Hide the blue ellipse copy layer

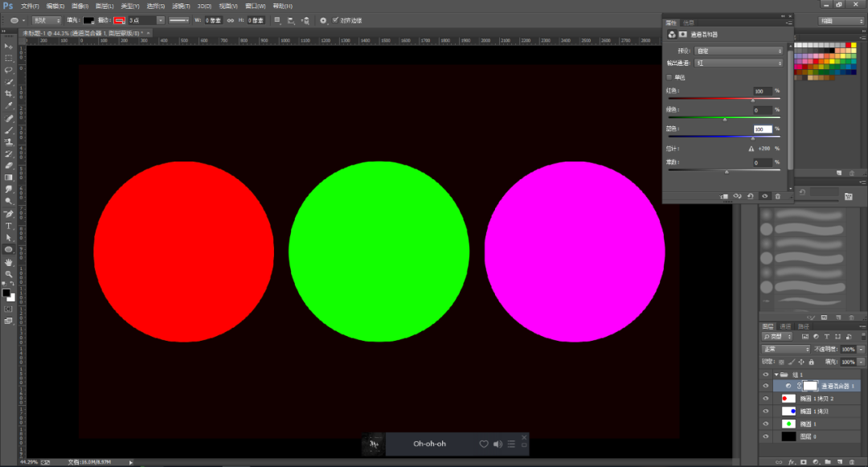click(x=766, y=411)
